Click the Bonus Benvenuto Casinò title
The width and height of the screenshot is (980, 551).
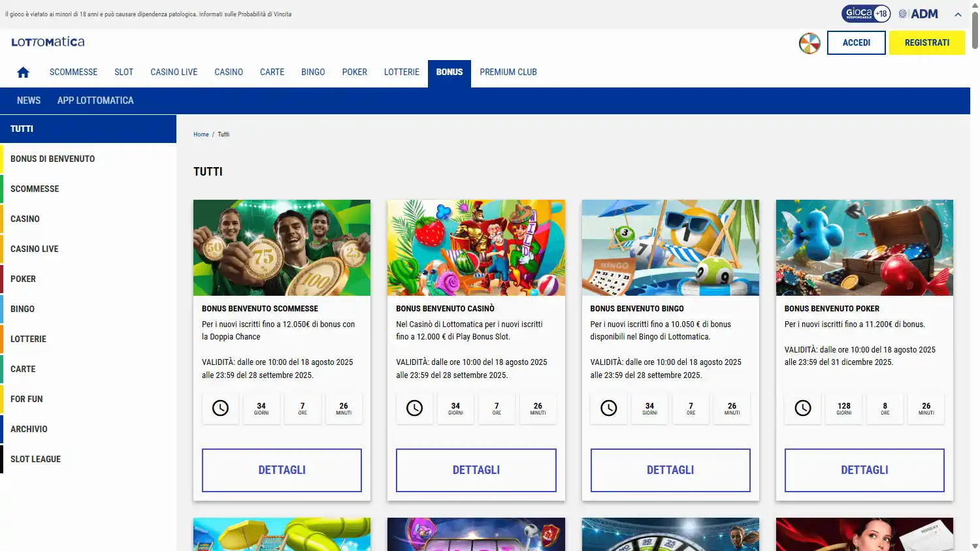tap(445, 309)
